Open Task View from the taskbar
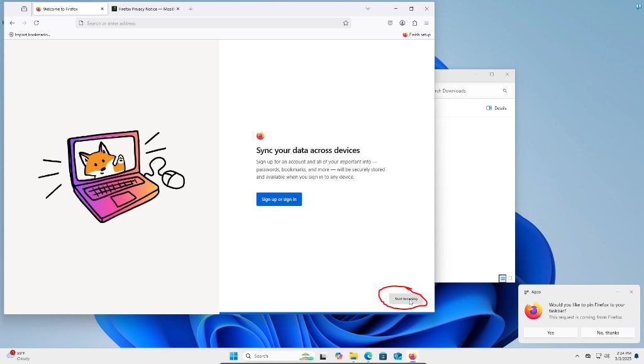The width and height of the screenshot is (644, 364). pos(323,356)
